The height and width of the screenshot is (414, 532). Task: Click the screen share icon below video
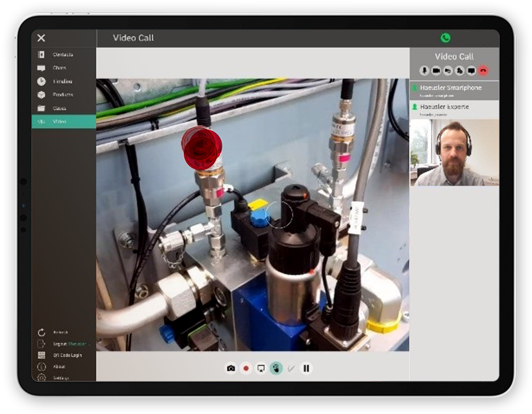tap(261, 368)
